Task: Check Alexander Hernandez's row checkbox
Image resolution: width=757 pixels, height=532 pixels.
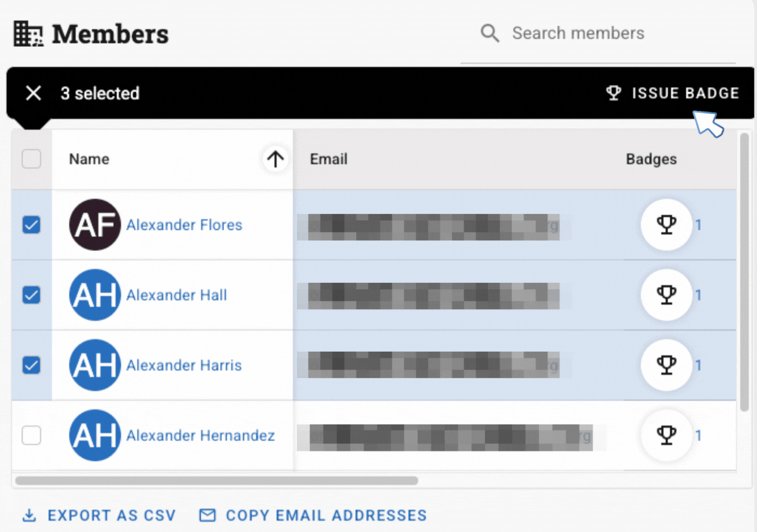Action: (x=32, y=435)
